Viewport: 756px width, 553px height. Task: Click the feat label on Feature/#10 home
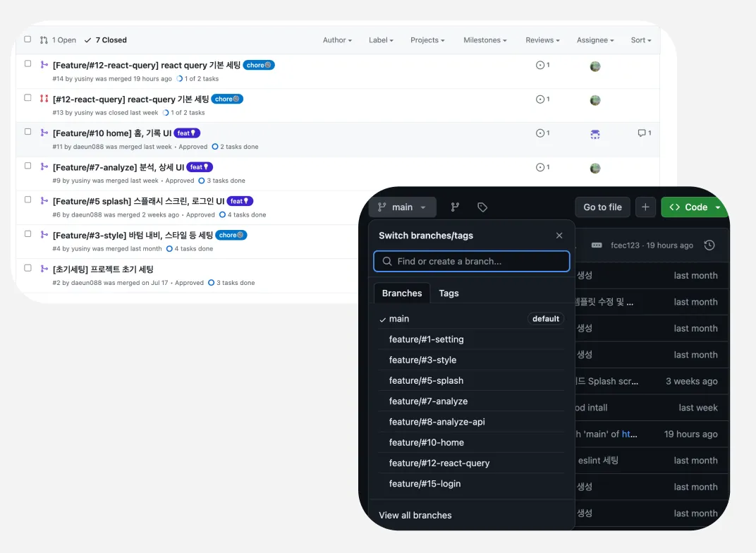[187, 133]
